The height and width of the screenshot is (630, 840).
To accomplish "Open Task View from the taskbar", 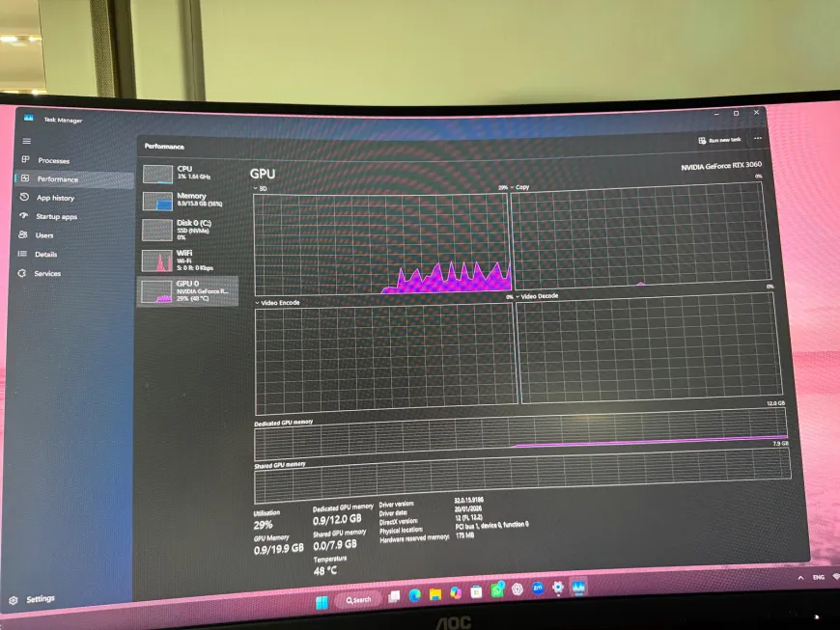I will [394, 597].
